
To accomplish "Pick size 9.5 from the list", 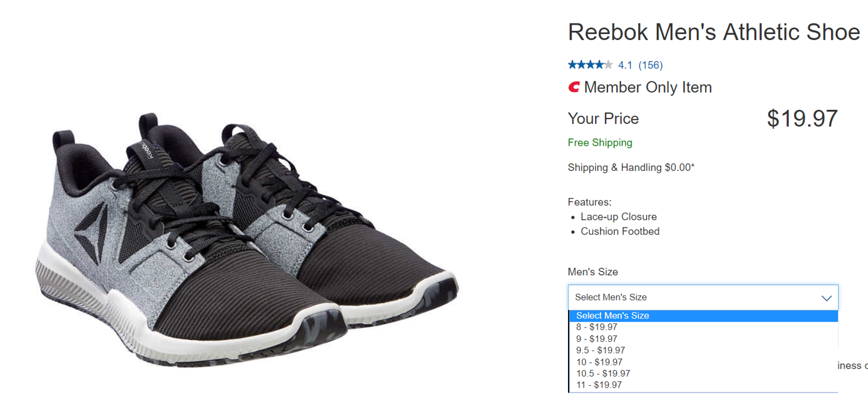I will (x=600, y=350).
